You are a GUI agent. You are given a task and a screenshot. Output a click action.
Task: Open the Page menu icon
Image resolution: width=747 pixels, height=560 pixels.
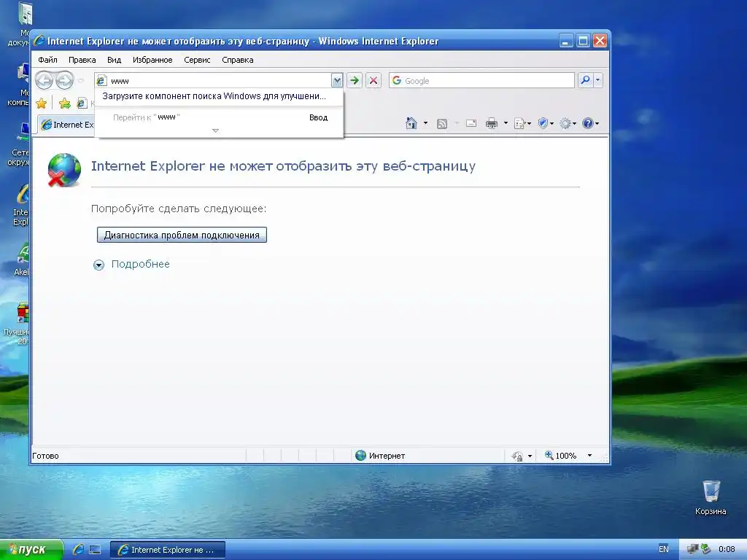click(x=522, y=124)
